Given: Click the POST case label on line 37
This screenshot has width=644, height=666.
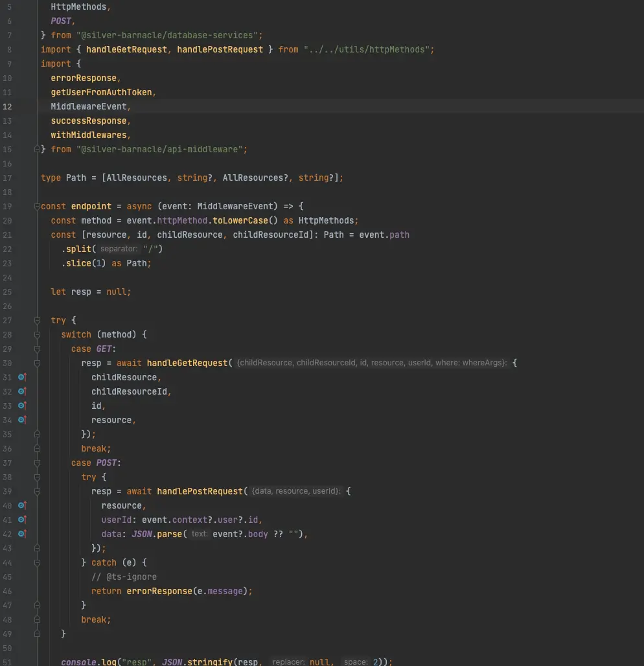Looking at the screenshot, I should (x=106, y=463).
